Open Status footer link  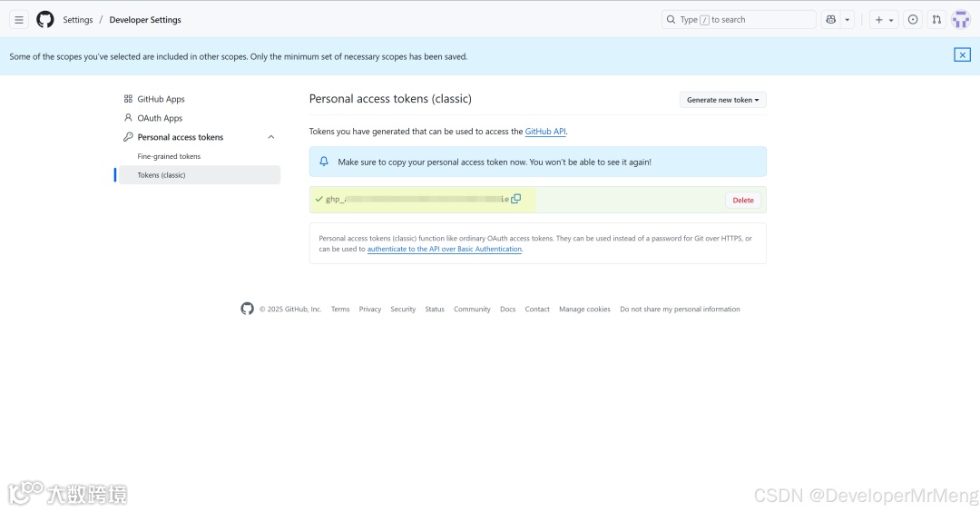pos(435,309)
